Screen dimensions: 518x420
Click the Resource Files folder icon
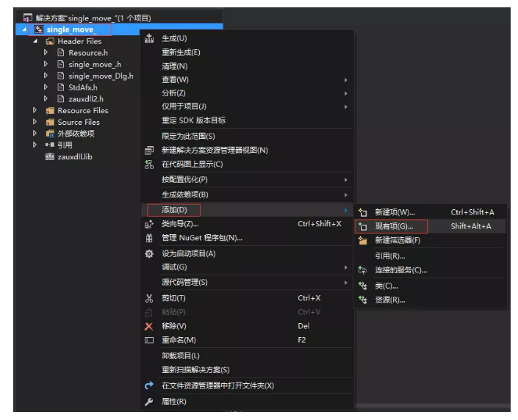click(50, 111)
